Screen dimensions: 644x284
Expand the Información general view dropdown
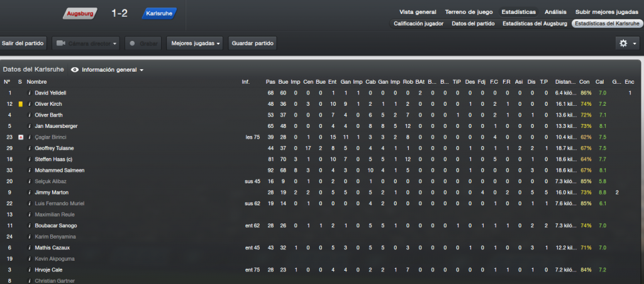pos(113,70)
